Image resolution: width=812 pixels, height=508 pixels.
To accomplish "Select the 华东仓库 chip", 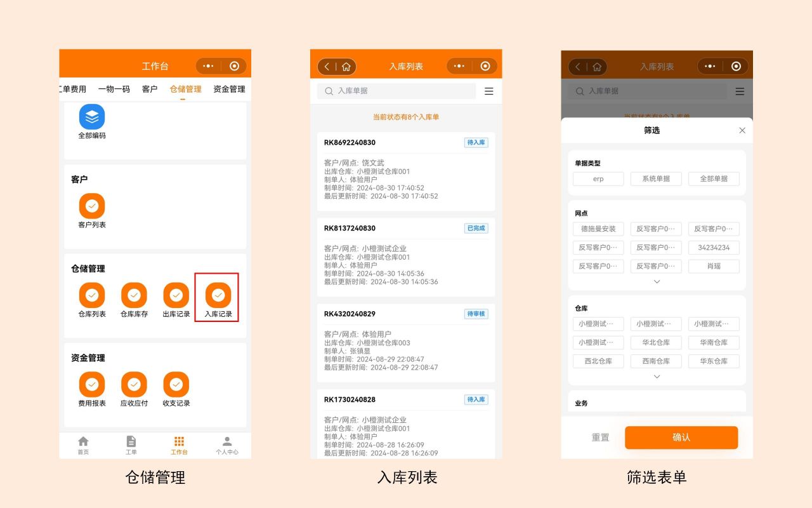I will click(x=714, y=361).
